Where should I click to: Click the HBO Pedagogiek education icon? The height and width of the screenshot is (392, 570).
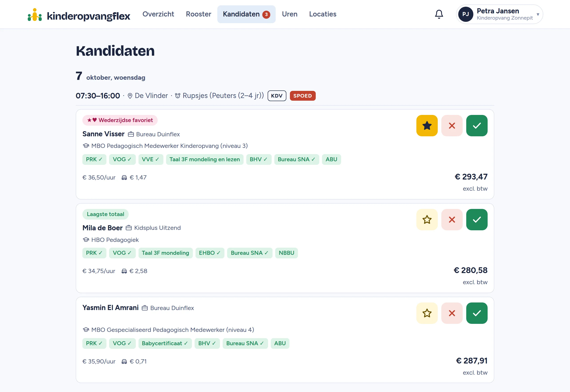click(86, 239)
